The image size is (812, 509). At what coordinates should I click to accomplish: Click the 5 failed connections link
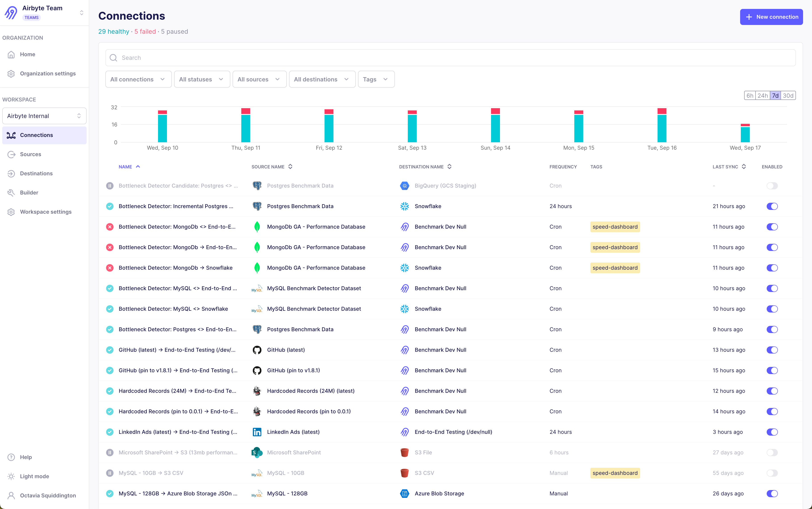[x=145, y=31]
